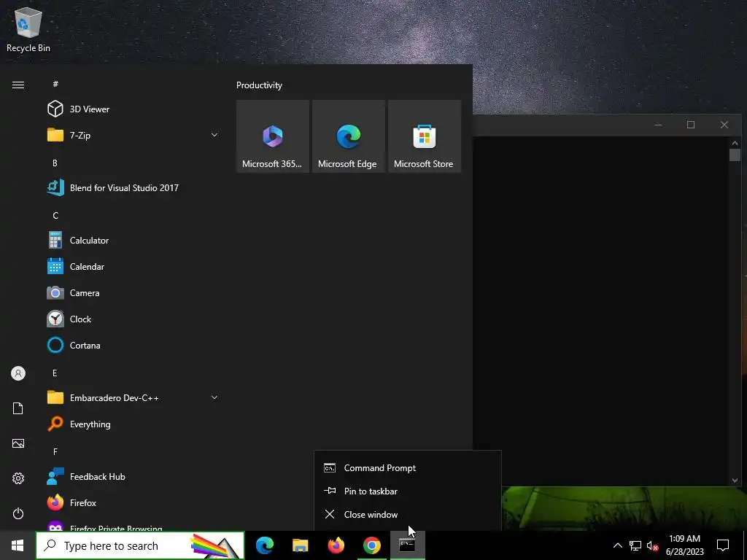The height and width of the screenshot is (560, 747).
Task: Open the Microsoft Store tile
Action: pos(425,136)
